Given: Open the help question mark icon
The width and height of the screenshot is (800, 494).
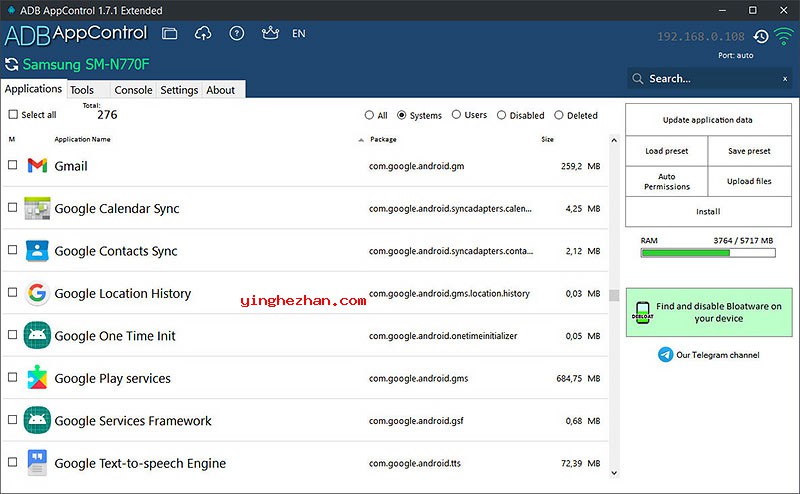Looking at the screenshot, I should 236,34.
